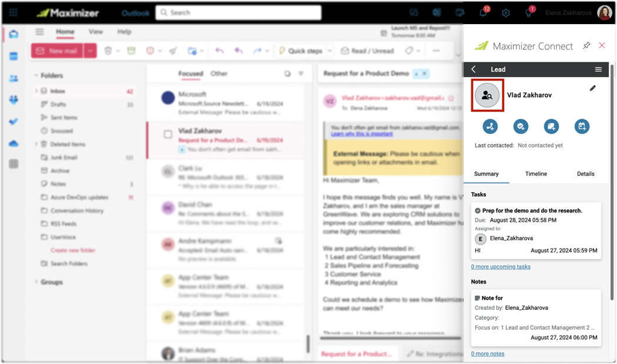Screen dimensions: 617x364
Task: Open the 'Prep for the demo' task card
Action: [x=536, y=230]
